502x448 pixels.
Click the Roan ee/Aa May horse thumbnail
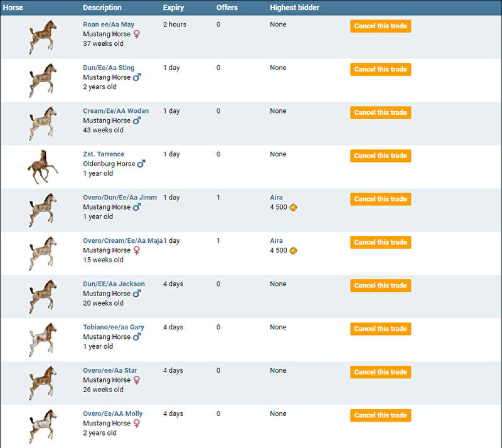pyautogui.click(x=43, y=37)
